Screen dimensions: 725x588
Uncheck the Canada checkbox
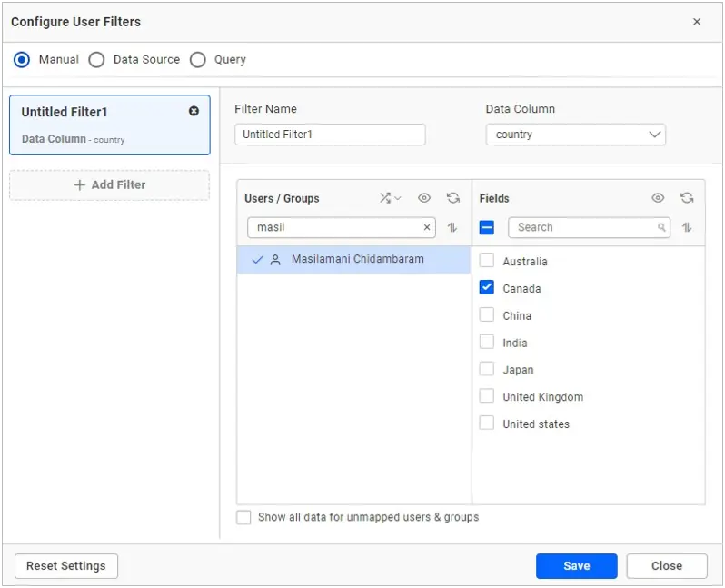[x=486, y=287]
